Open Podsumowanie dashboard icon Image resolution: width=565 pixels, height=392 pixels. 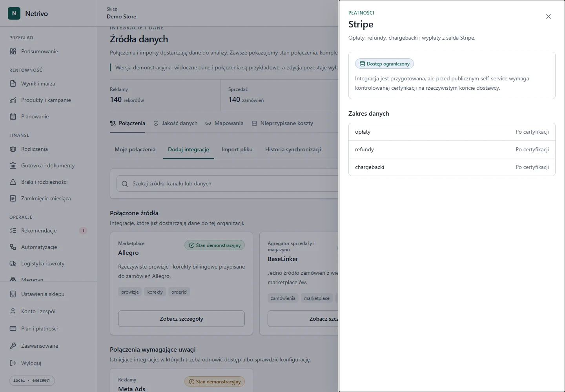pyautogui.click(x=13, y=51)
